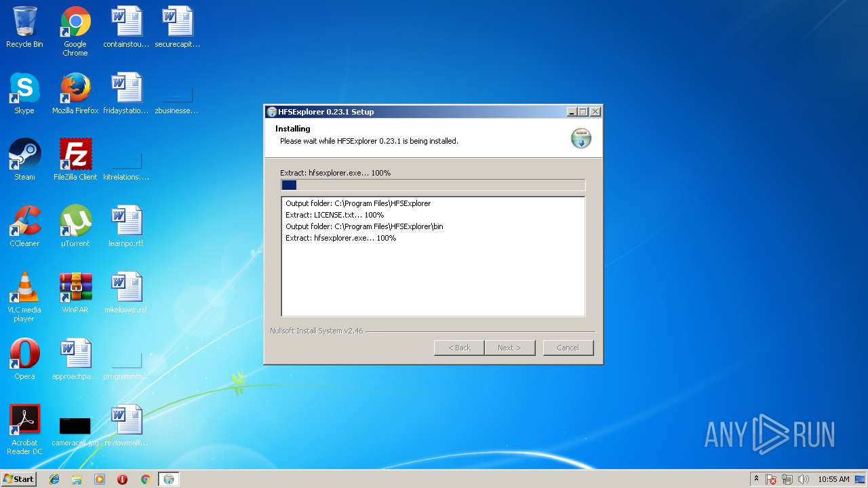Select 'Output folder: C:\Program Files\HFSExplorer\bin' log line
Viewport: 868px width, 488px height.
click(x=364, y=226)
